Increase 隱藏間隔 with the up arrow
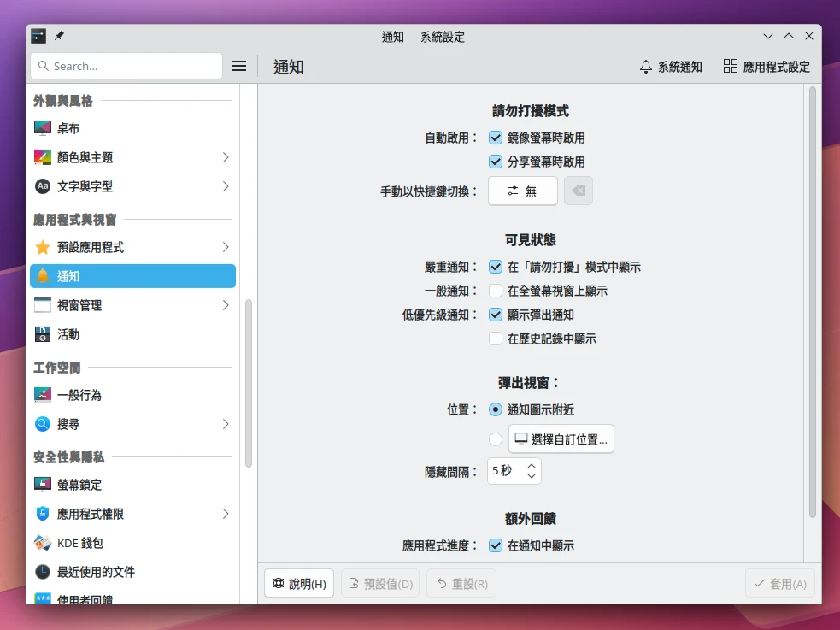The width and height of the screenshot is (840, 630). pos(532,466)
